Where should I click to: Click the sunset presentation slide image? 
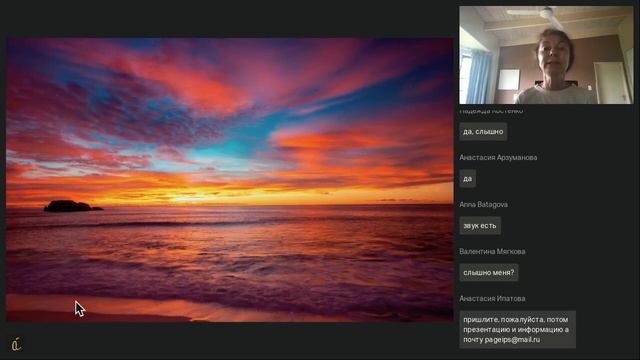pyautogui.click(x=230, y=180)
